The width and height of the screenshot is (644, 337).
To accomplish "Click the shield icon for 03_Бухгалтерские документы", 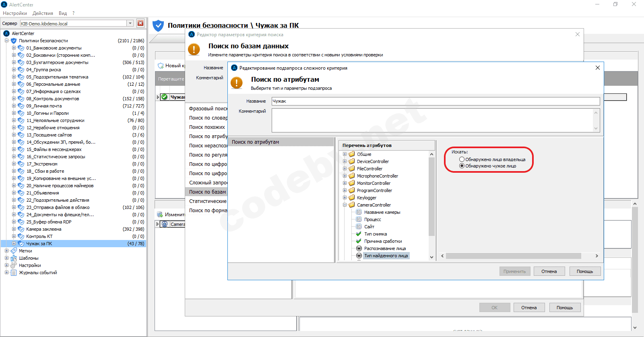I will [x=21, y=62].
